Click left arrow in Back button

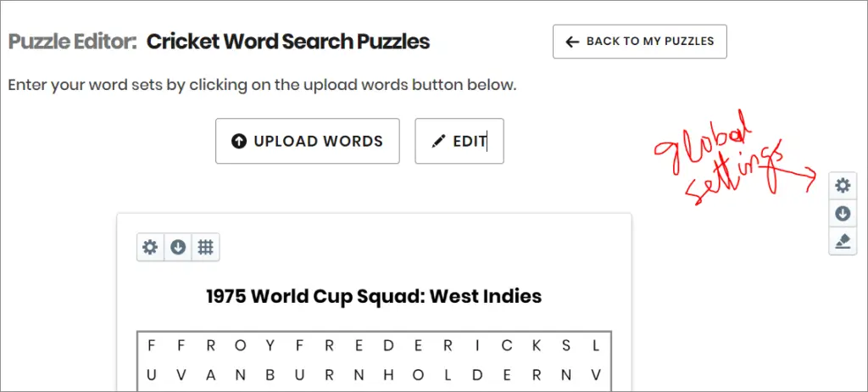coord(572,42)
